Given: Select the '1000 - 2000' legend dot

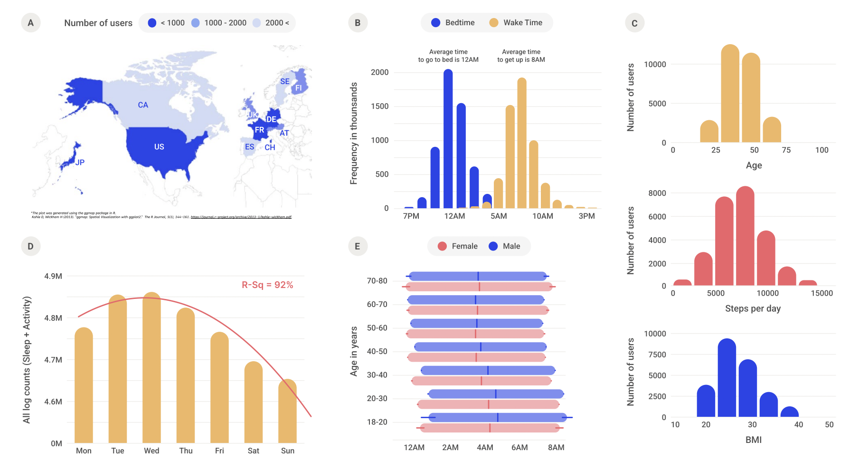Looking at the screenshot, I should (195, 23).
